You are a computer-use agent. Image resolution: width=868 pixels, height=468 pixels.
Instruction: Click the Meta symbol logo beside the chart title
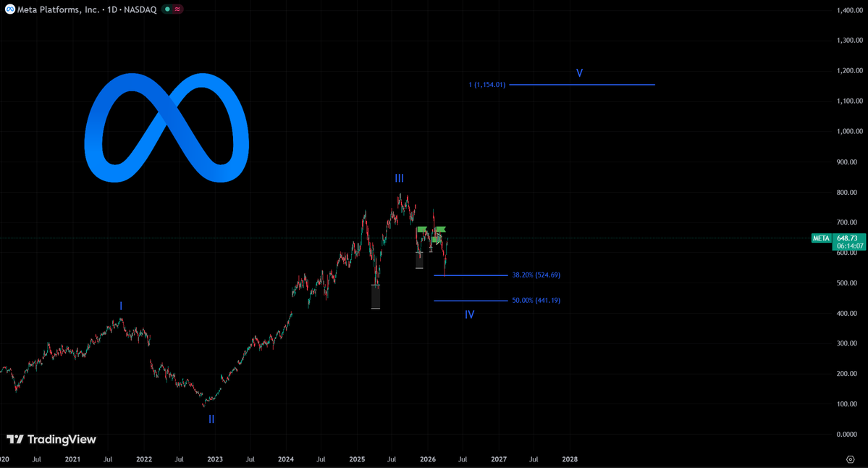click(10, 9)
